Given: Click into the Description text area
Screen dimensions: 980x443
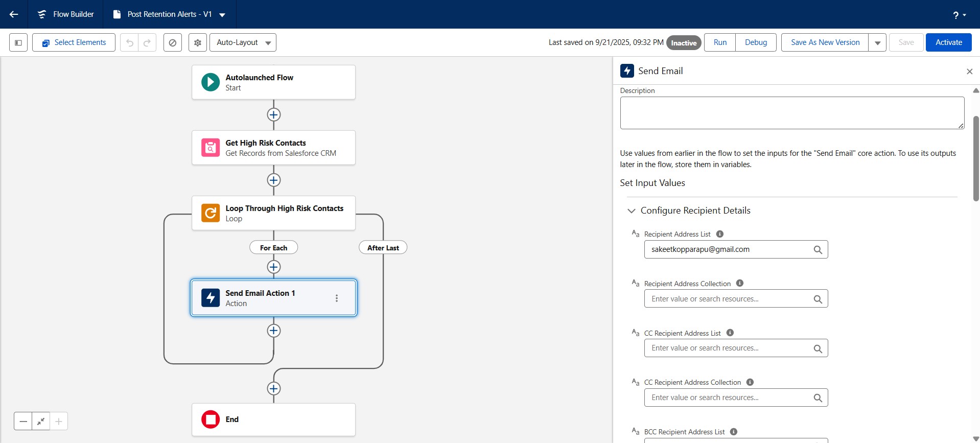Looking at the screenshot, I should [x=792, y=113].
